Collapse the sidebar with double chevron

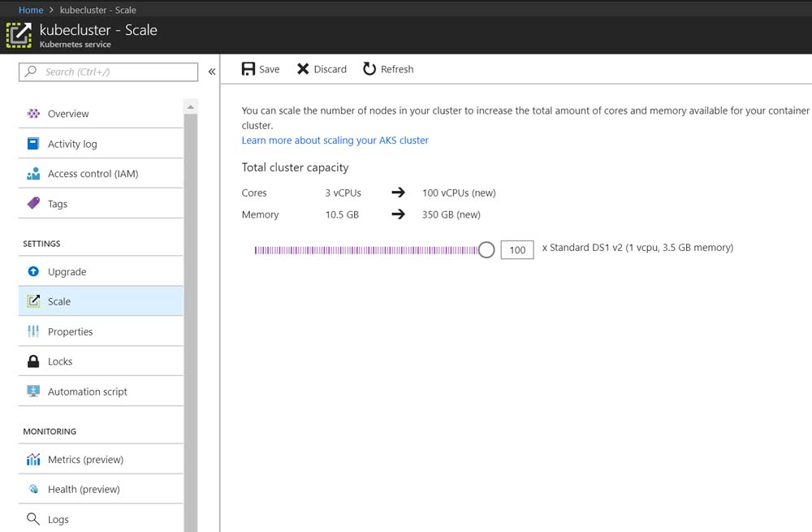point(212,71)
